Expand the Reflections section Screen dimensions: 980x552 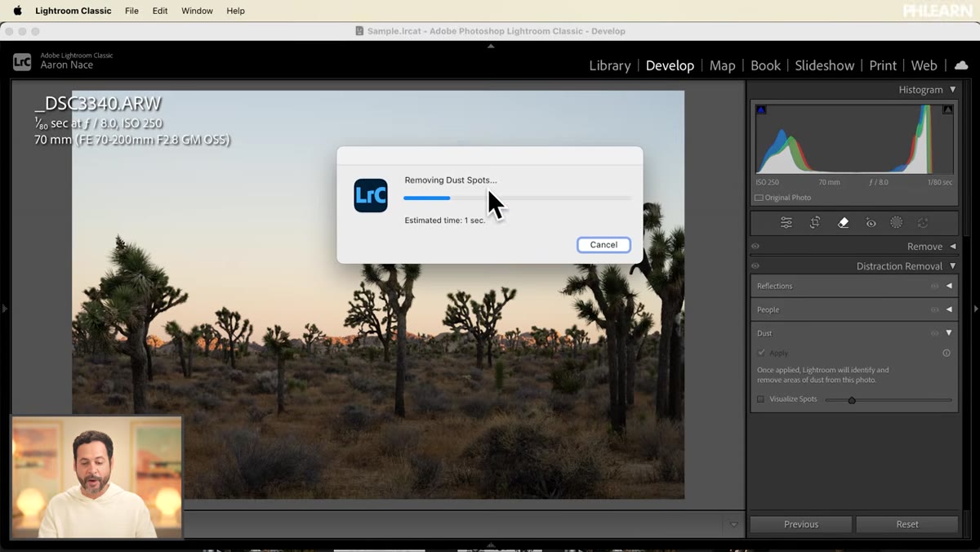[949, 286]
